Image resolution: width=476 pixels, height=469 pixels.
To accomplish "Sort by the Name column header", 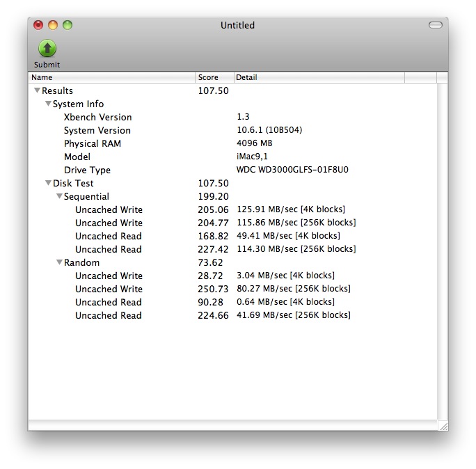I will 111,77.
